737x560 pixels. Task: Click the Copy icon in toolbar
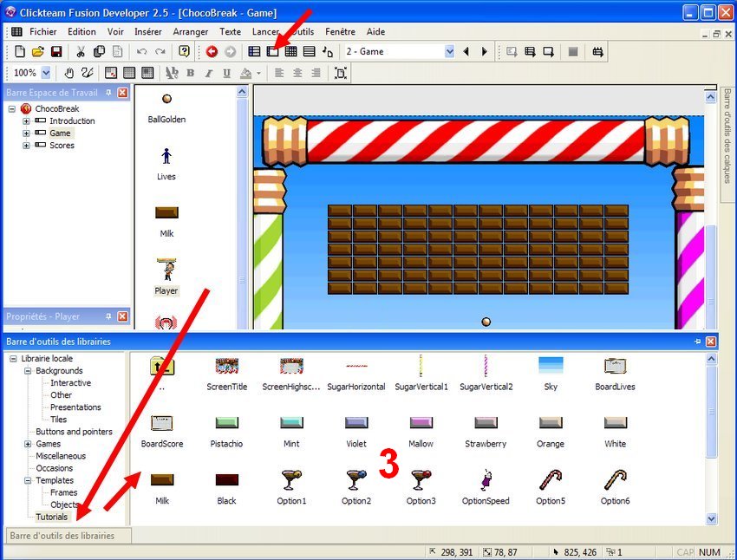(x=99, y=51)
